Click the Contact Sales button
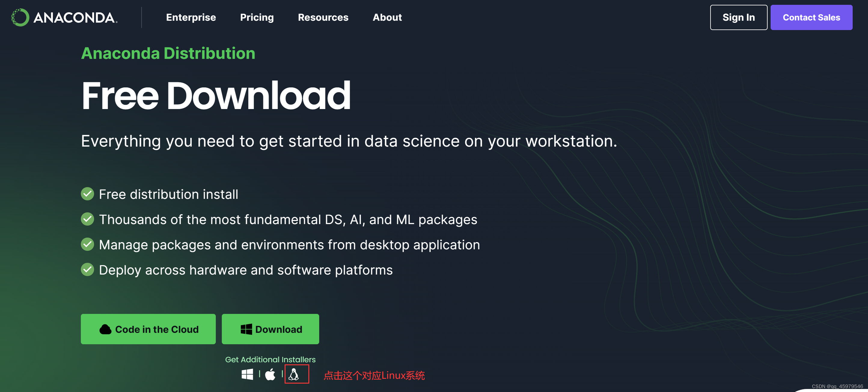The width and height of the screenshot is (868, 392). pyautogui.click(x=811, y=17)
